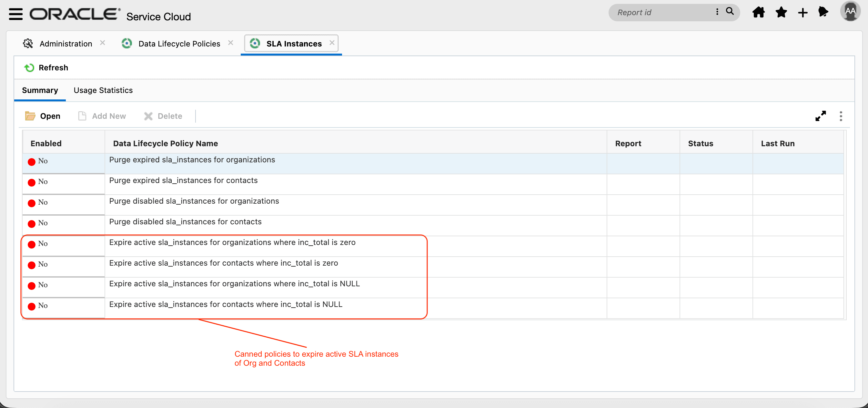Viewport: 868px width, 408px height.
Task: Select the Data Lifecycle Policies tab
Action: [179, 43]
